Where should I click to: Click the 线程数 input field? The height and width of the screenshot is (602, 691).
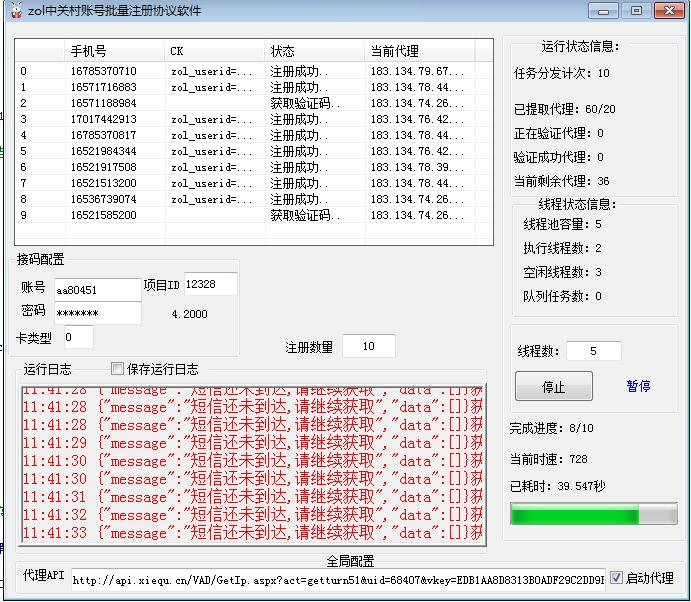(x=593, y=352)
